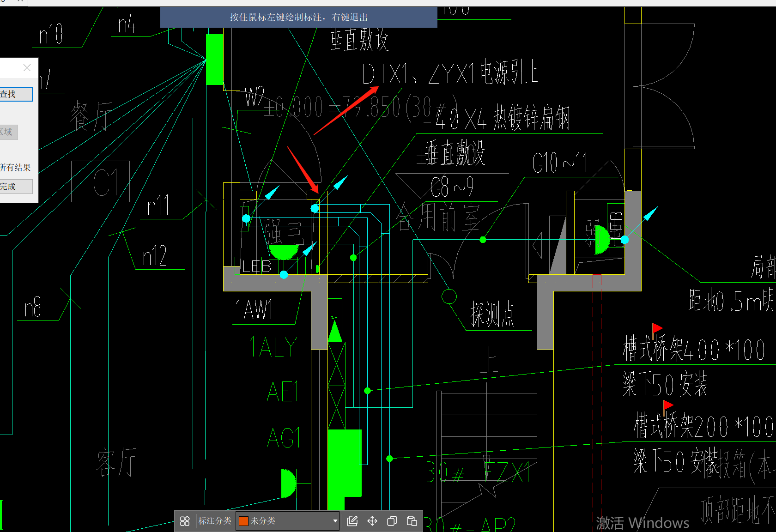
Task: Click the 探测点 text label
Action: click(492, 314)
